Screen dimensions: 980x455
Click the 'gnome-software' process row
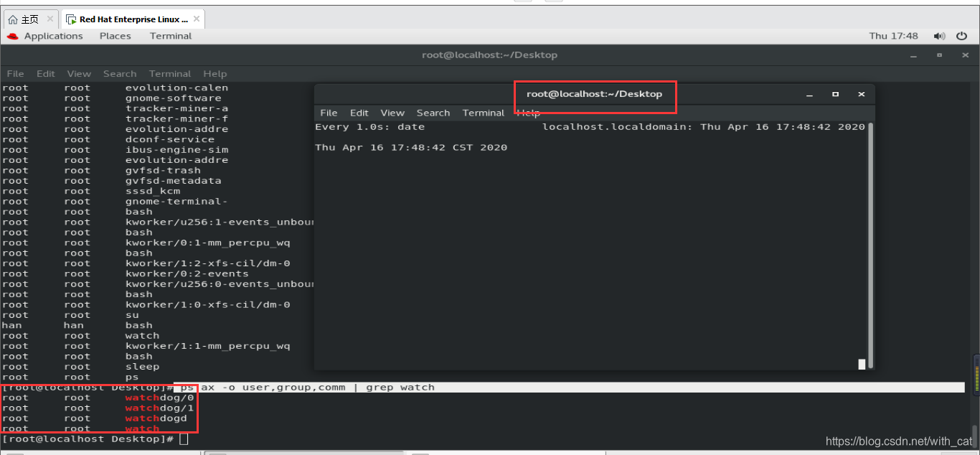pos(111,98)
